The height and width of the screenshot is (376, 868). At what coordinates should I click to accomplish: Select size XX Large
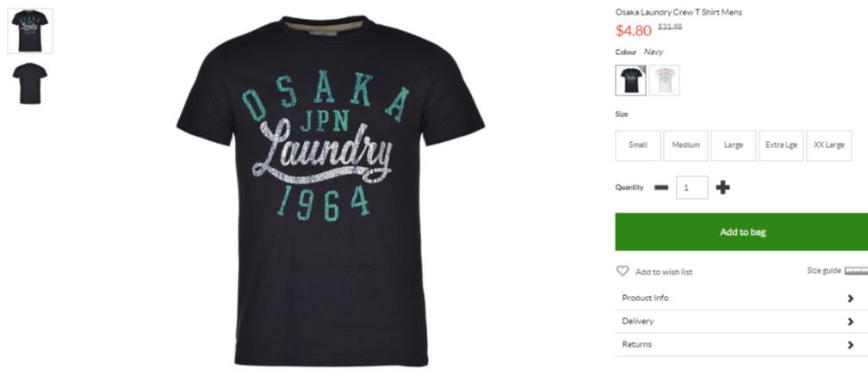tap(829, 145)
